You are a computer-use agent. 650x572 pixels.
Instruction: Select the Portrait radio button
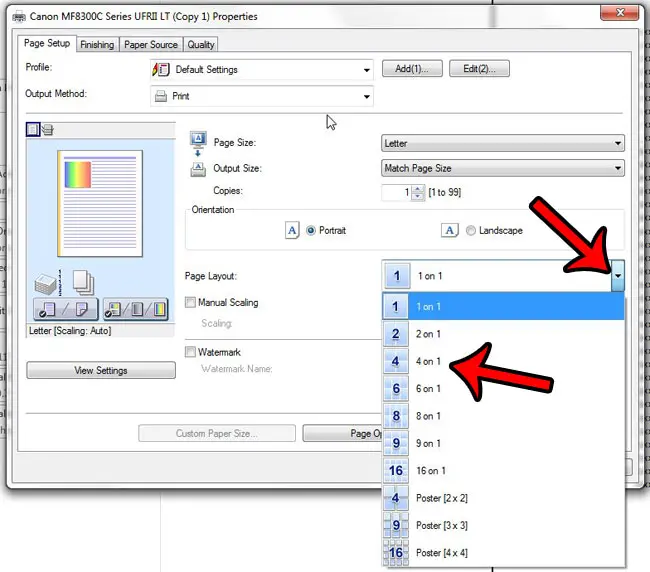310,230
